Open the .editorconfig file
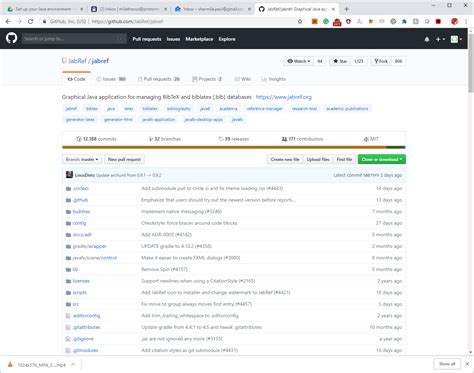This screenshot has height=373, width=474. tap(86, 316)
